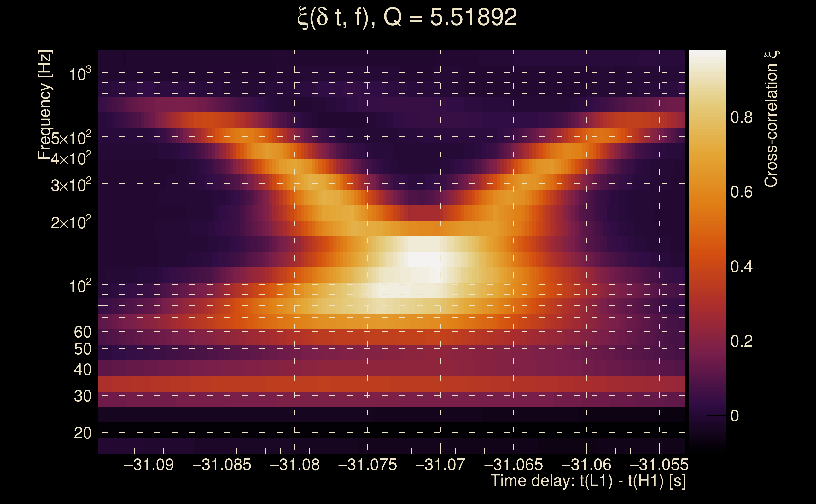This screenshot has height=504, width=816.
Task: Click the -31.055 x-axis tick label
Action: [x=659, y=465]
